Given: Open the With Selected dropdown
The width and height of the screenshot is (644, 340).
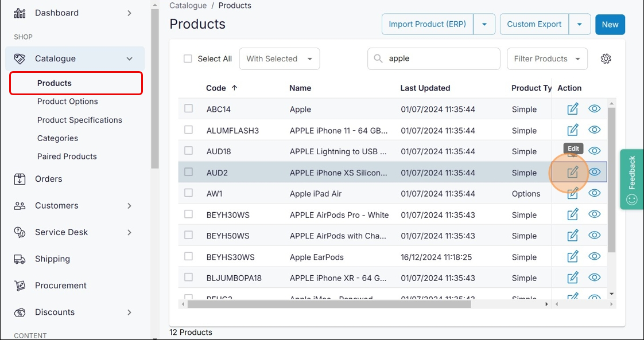Looking at the screenshot, I should click(279, 58).
